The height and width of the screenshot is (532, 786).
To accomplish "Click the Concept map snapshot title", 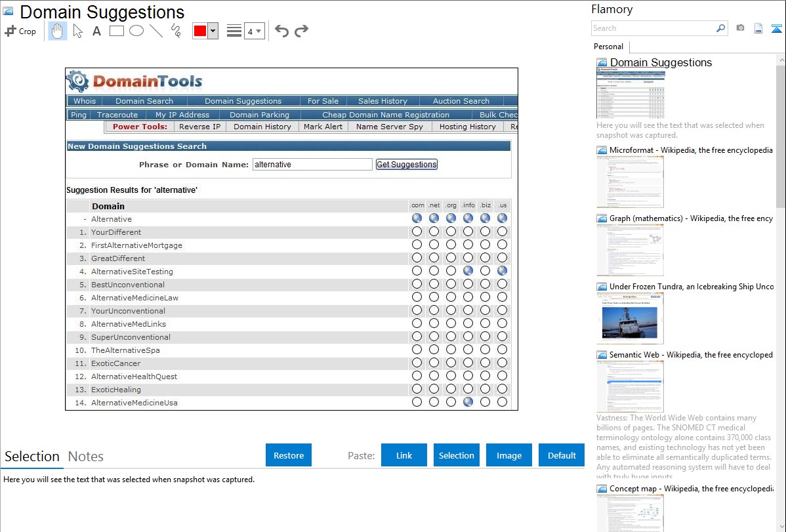I will pyautogui.click(x=692, y=489).
